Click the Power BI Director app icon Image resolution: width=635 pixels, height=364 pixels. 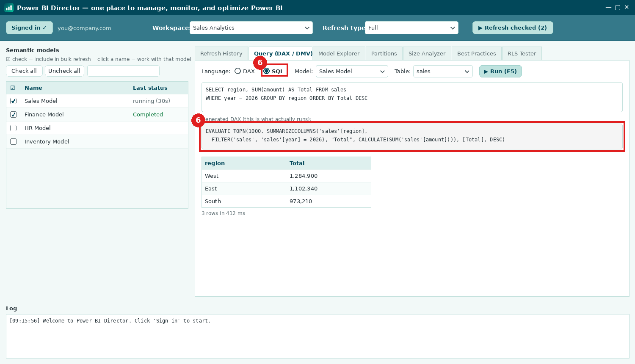click(x=9, y=8)
